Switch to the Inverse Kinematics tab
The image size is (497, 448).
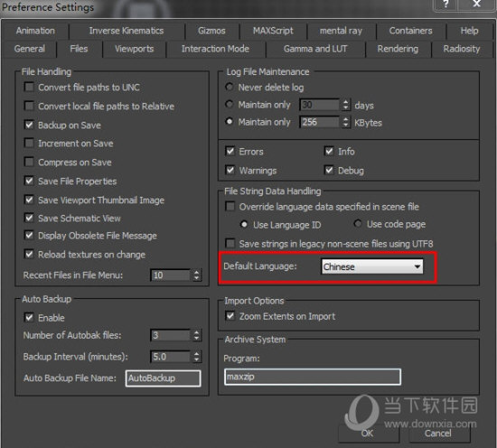pyautogui.click(x=127, y=31)
